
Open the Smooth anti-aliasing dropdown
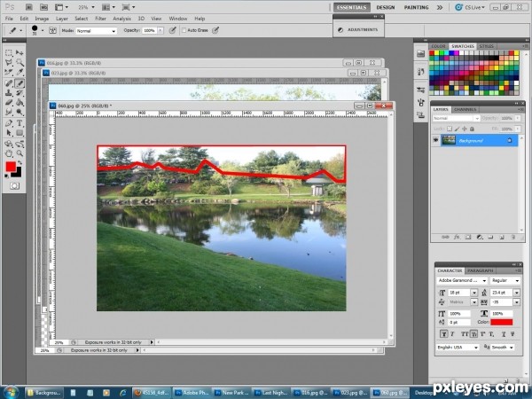503,348
